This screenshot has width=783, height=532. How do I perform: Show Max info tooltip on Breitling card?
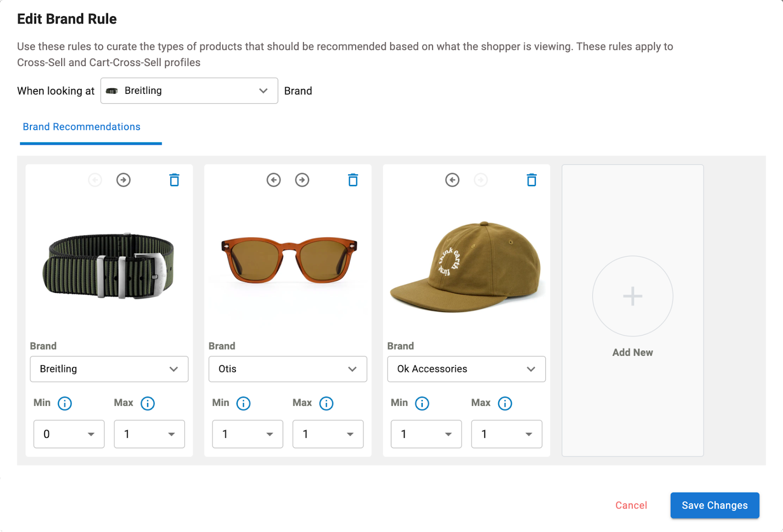click(147, 403)
